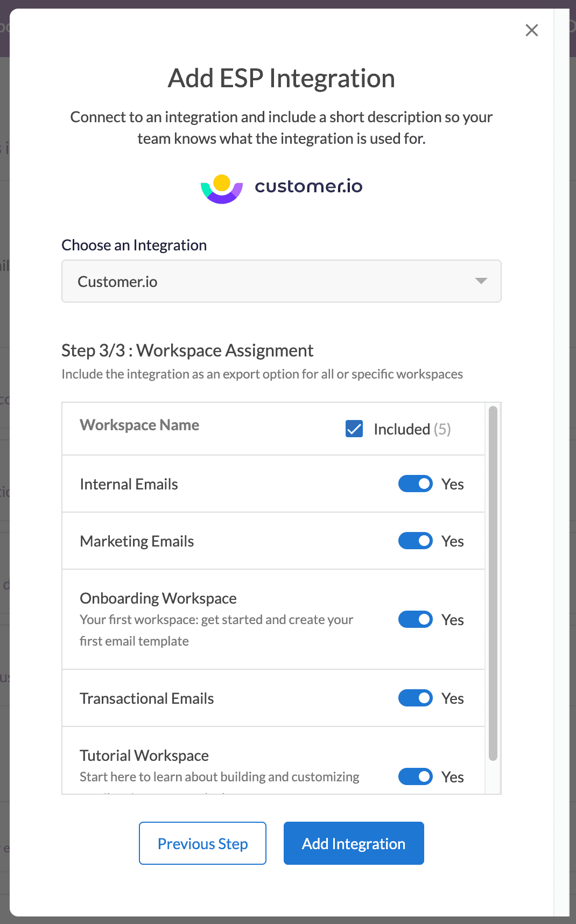Select the Workspace Name column header

click(139, 425)
